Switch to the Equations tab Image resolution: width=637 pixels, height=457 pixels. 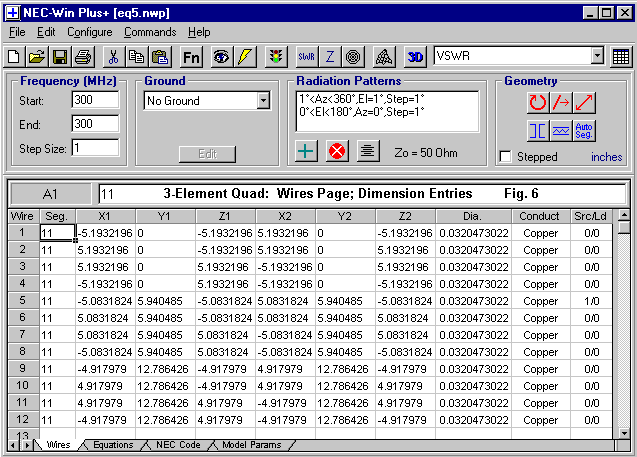point(112,445)
